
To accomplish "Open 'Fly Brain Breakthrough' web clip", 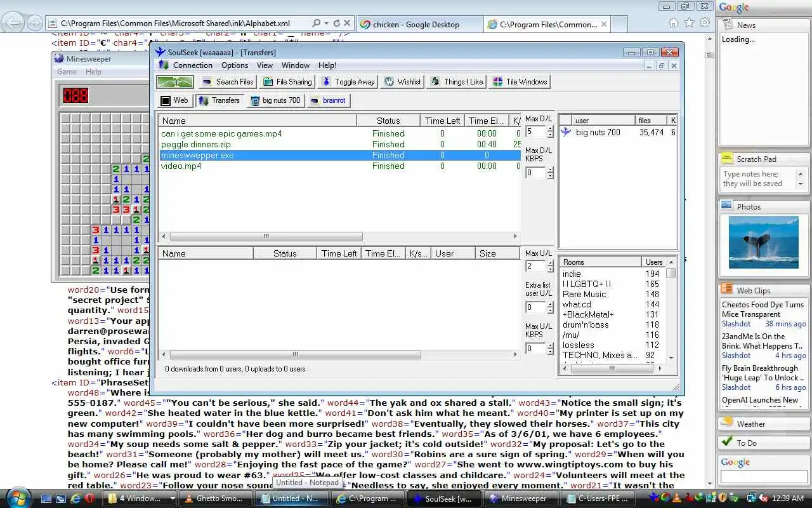I will coord(763,373).
